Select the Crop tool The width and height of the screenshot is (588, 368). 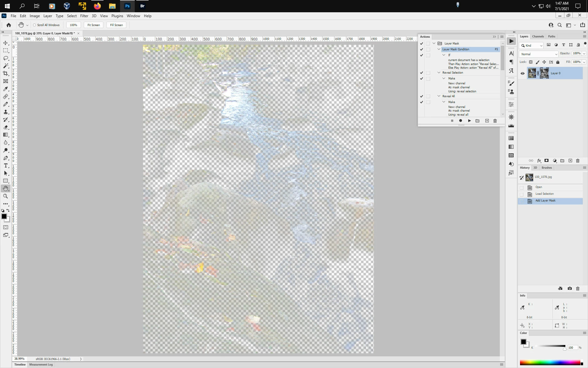6,74
